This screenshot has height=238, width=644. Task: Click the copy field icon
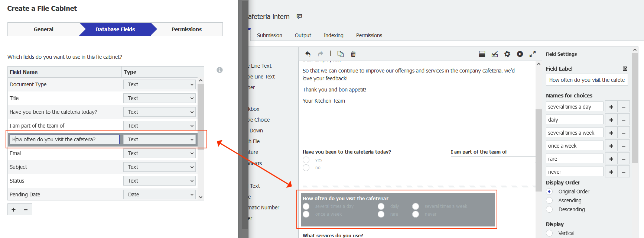click(340, 54)
